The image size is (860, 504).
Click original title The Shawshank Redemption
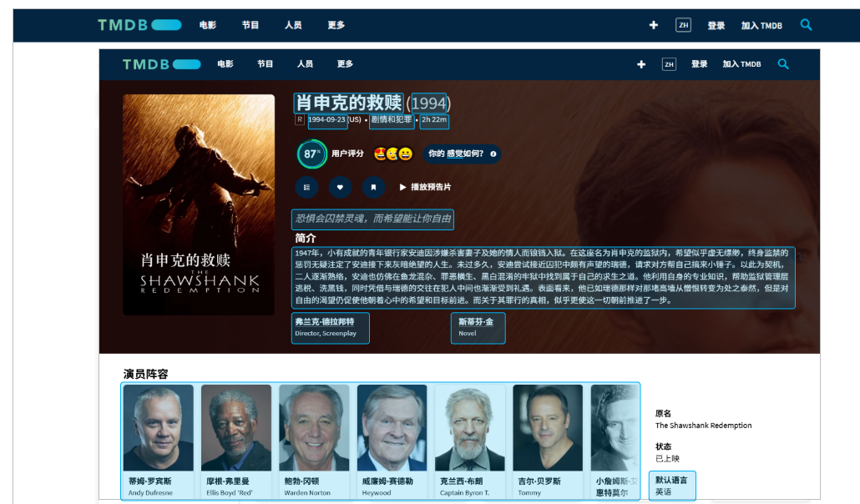(x=703, y=426)
